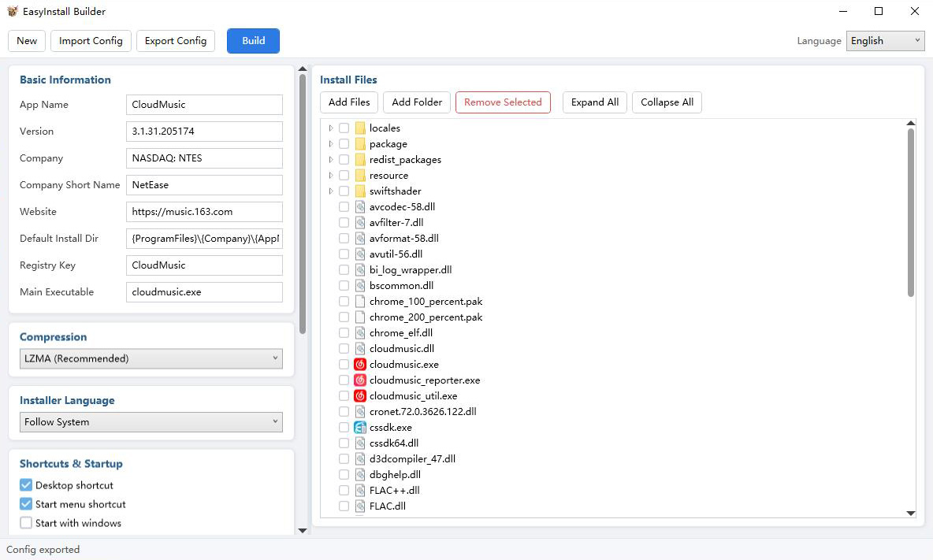Tick the checkbox for swiftshader
The height and width of the screenshot is (560, 933).
click(344, 191)
